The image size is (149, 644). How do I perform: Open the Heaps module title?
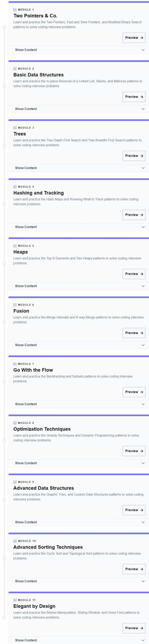pyautogui.click(x=21, y=252)
